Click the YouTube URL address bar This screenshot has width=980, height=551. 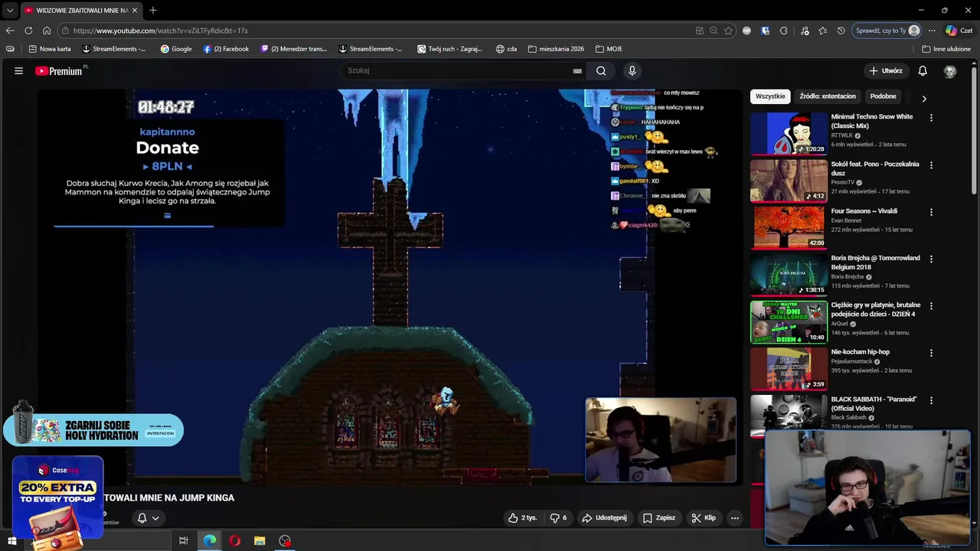(375, 31)
